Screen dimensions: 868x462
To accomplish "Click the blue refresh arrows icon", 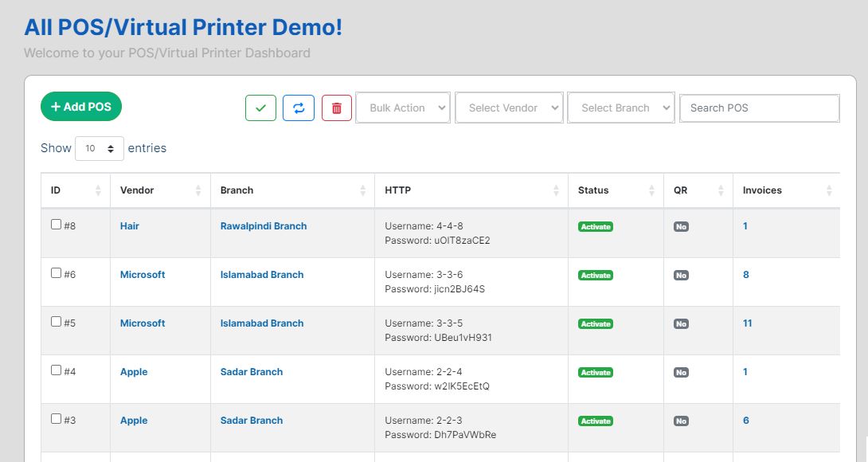I will tap(299, 108).
